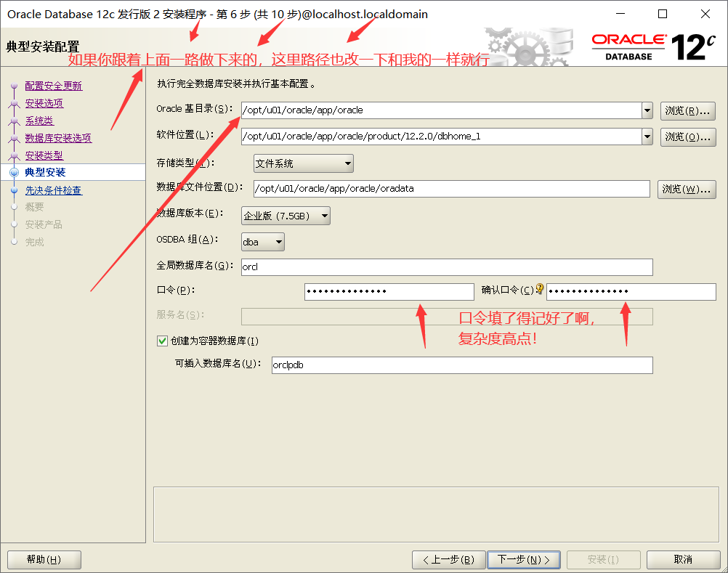
Task: Focus the 软件位置 path field
Action: pos(442,137)
